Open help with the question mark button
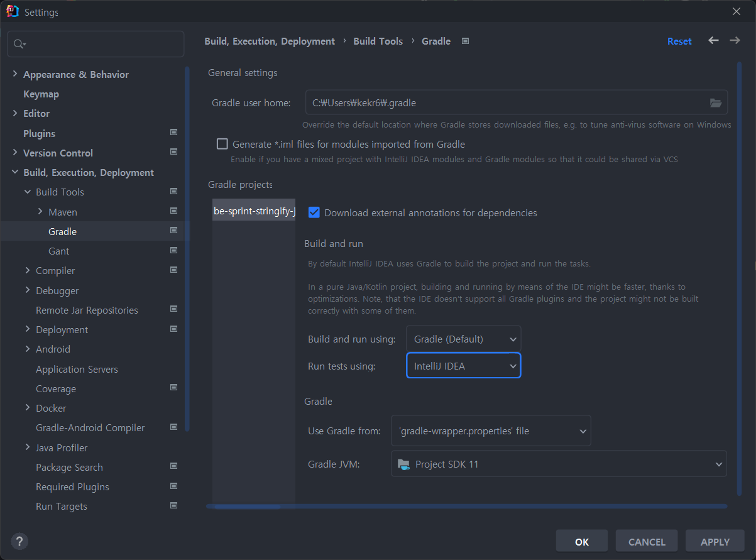The image size is (756, 560). 19,541
